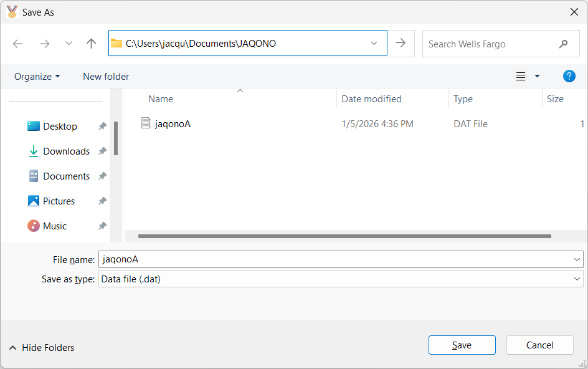Open the Organize menu
The width and height of the screenshot is (588, 369).
click(x=37, y=77)
